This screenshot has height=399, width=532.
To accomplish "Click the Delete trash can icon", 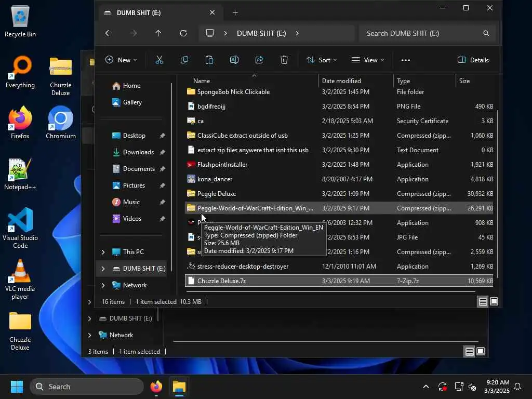I will [x=284, y=60].
